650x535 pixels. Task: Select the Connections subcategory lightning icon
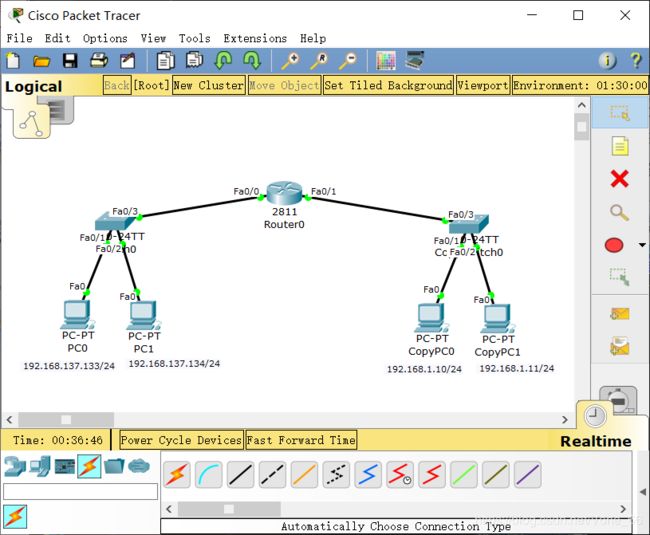(x=15, y=516)
